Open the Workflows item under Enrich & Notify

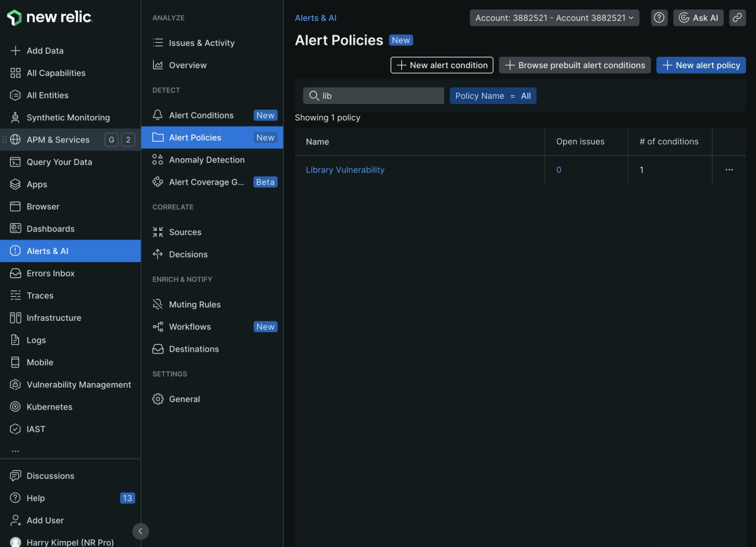click(x=191, y=326)
